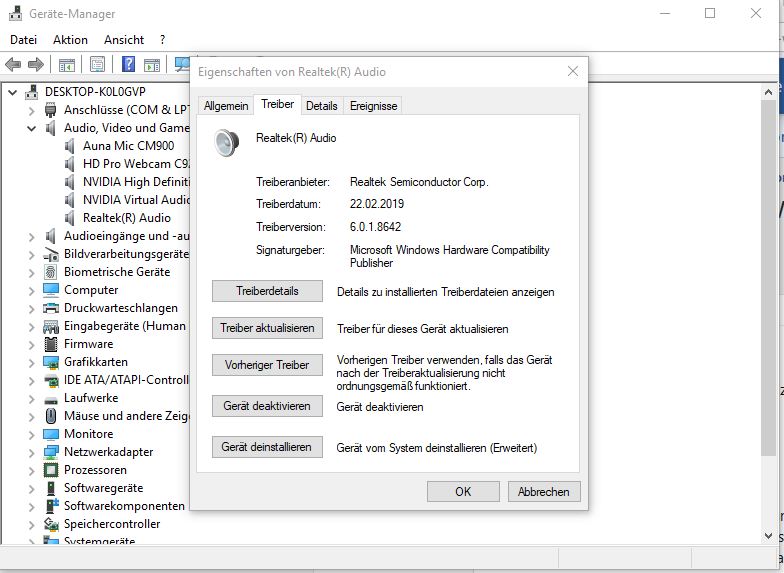
Task: Open the Datei menu
Action: pos(24,40)
